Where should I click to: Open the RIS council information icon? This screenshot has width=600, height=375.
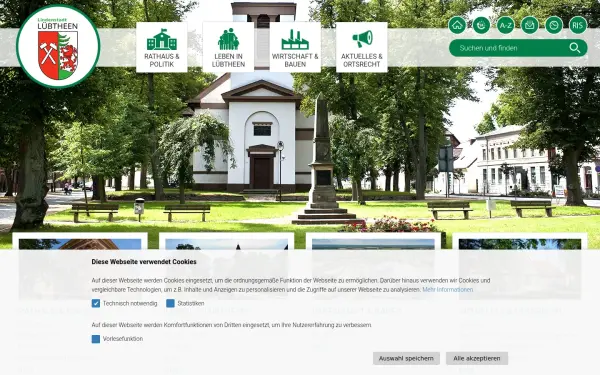tap(578, 25)
